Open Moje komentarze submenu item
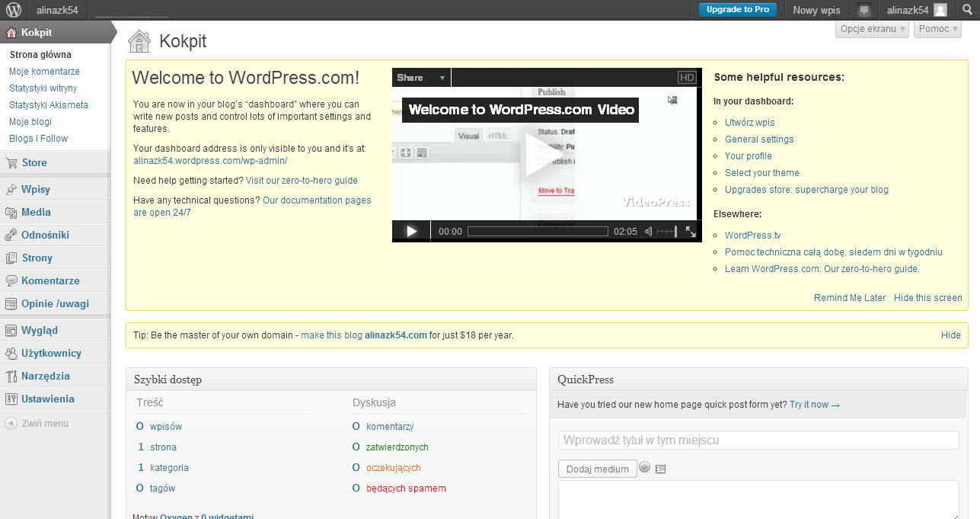 coord(44,72)
